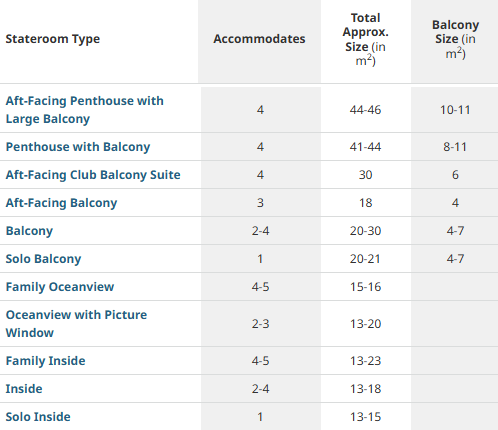Image resolution: width=498 pixels, height=430 pixels.
Task: Open the Penthouse with Balcony link
Action: pos(78,147)
